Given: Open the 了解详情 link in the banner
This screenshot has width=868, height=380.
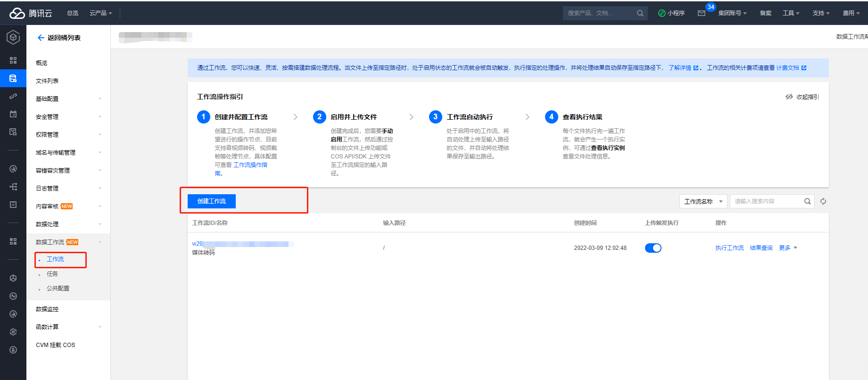Looking at the screenshot, I should [683, 68].
